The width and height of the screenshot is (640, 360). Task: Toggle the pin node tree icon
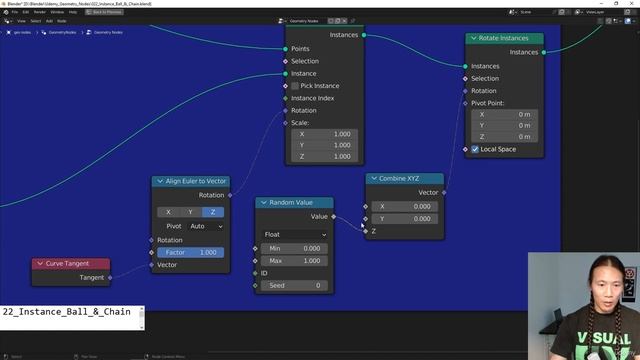pos(353,21)
